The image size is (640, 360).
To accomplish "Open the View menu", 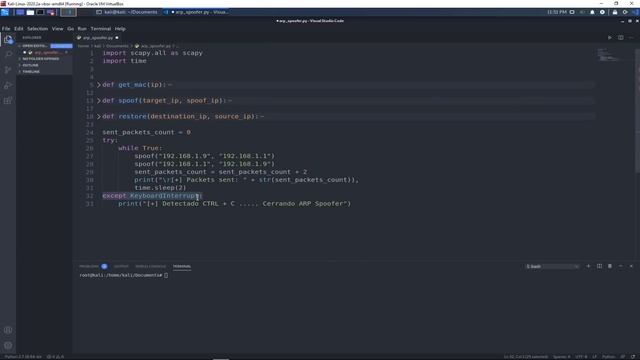I will (x=58, y=29).
